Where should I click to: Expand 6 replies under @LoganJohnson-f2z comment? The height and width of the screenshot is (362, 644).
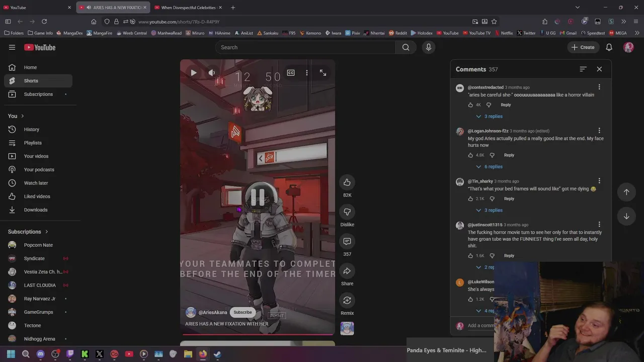[490, 166]
